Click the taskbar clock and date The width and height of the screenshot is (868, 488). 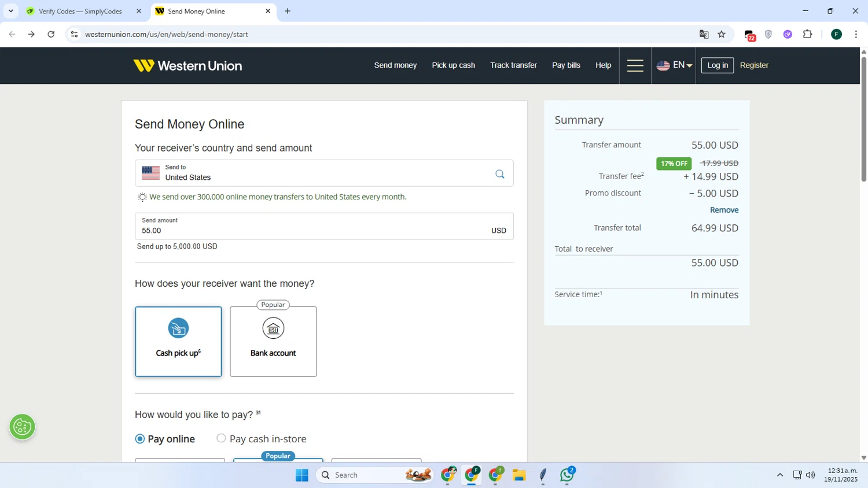(x=842, y=475)
